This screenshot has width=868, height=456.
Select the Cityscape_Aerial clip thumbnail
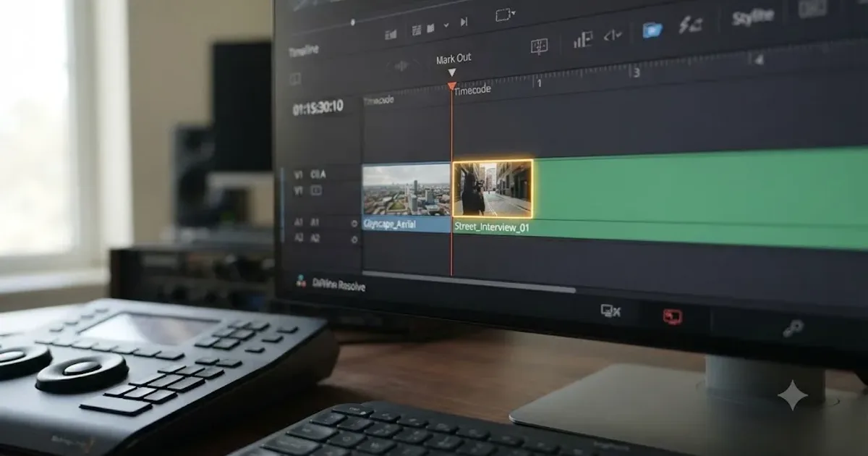(x=406, y=189)
